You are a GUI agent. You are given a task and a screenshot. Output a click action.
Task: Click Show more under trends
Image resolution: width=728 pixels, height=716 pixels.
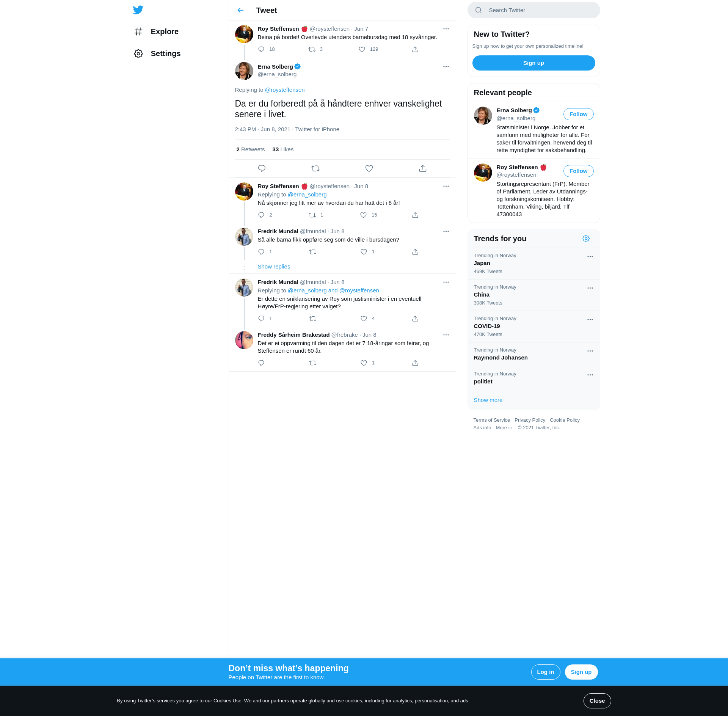pyautogui.click(x=488, y=400)
